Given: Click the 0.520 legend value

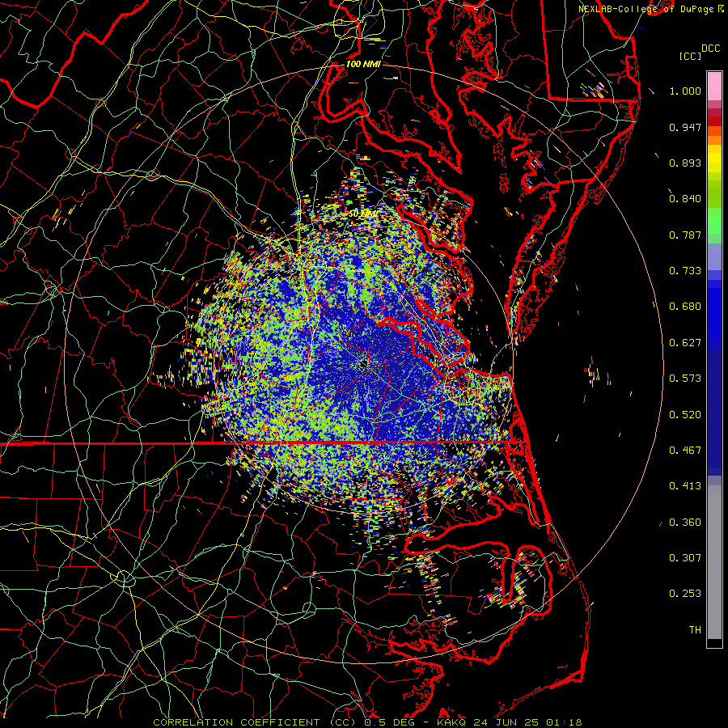Looking at the screenshot, I should pos(685,415).
